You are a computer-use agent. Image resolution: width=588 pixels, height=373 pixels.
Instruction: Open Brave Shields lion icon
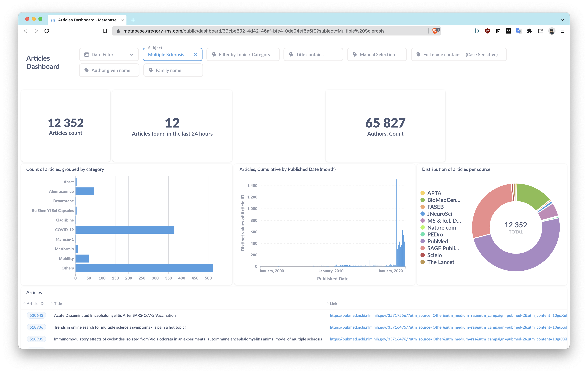[435, 31]
